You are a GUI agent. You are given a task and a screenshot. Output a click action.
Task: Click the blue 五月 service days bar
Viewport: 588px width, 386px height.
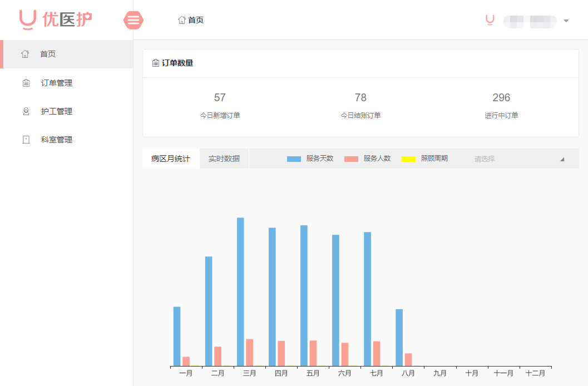[x=304, y=295]
